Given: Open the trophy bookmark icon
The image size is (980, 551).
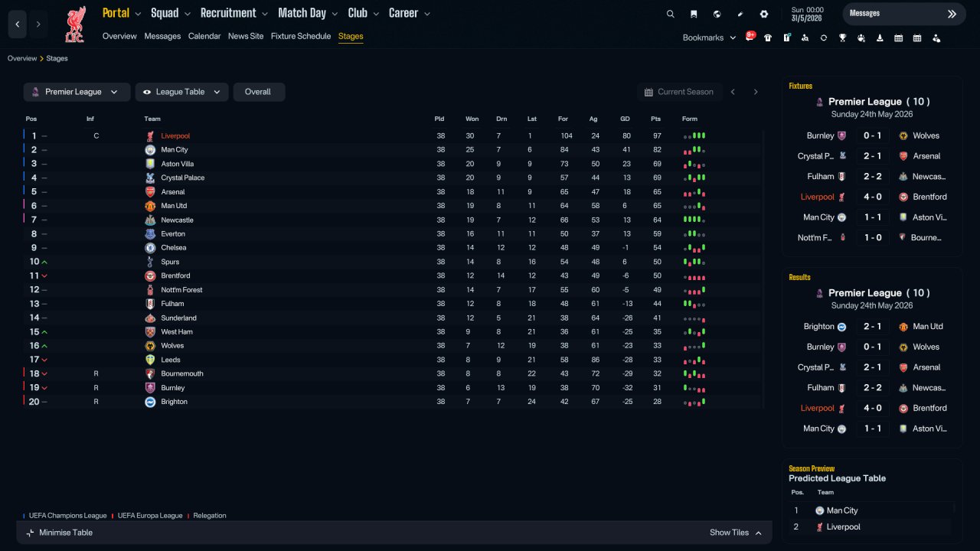Looking at the screenshot, I should pos(842,37).
